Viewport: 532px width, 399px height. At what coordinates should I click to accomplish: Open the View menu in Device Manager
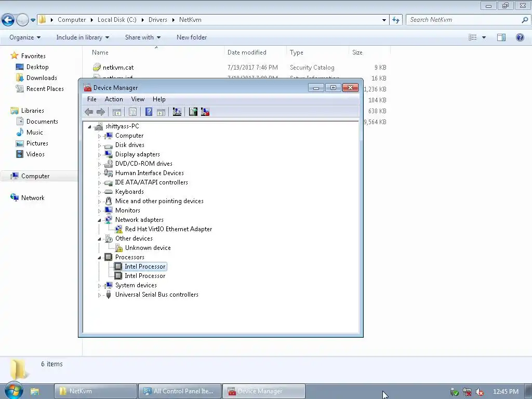coord(138,99)
